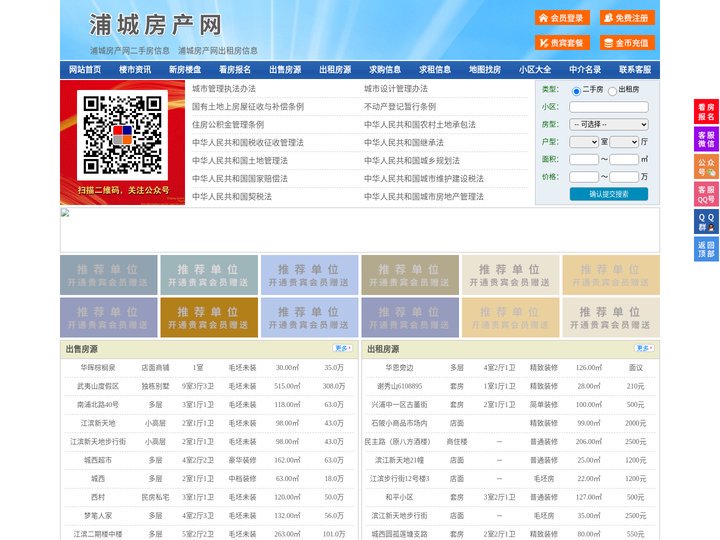Open 中介名录 navigation item
This screenshot has width=720, height=540.
click(x=585, y=70)
